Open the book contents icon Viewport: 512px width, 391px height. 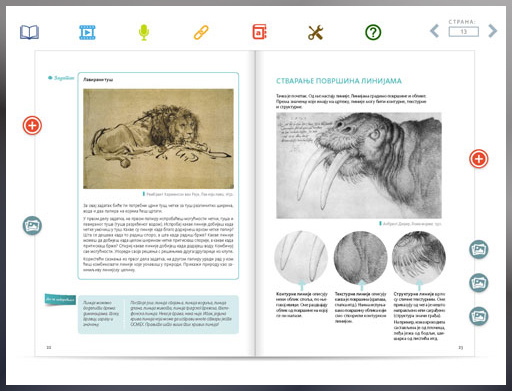(x=29, y=32)
